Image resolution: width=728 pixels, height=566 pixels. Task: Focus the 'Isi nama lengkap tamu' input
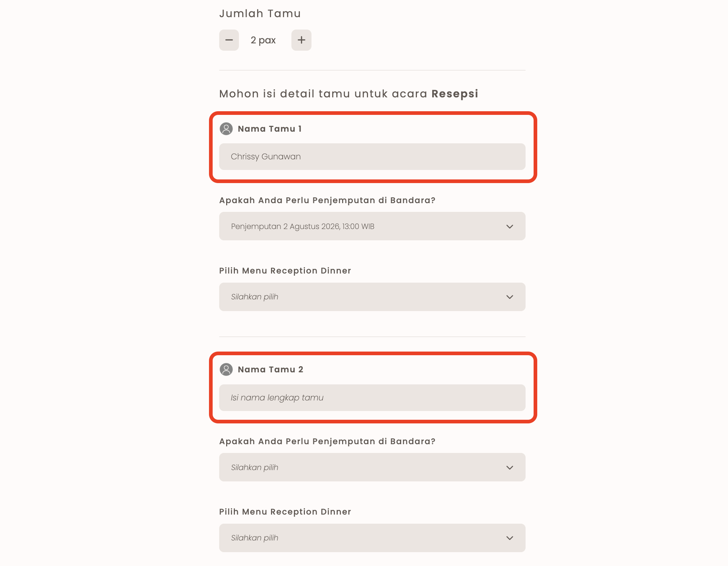coord(372,398)
